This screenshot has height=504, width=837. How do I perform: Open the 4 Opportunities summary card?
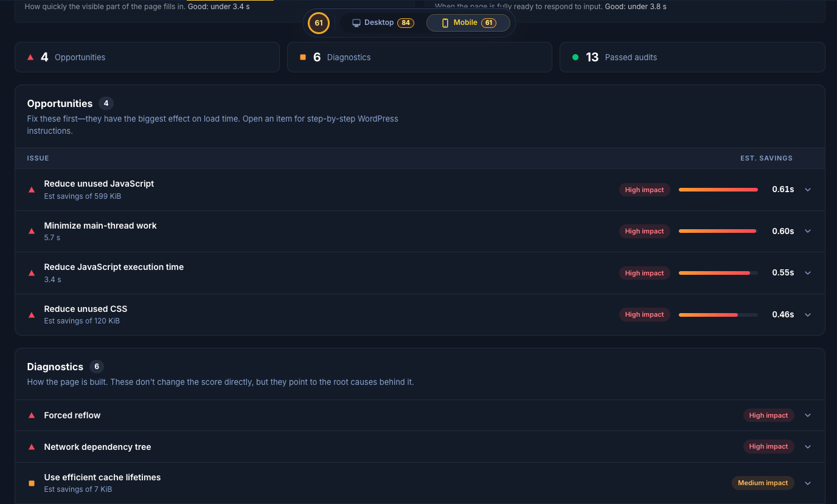[147, 57]
